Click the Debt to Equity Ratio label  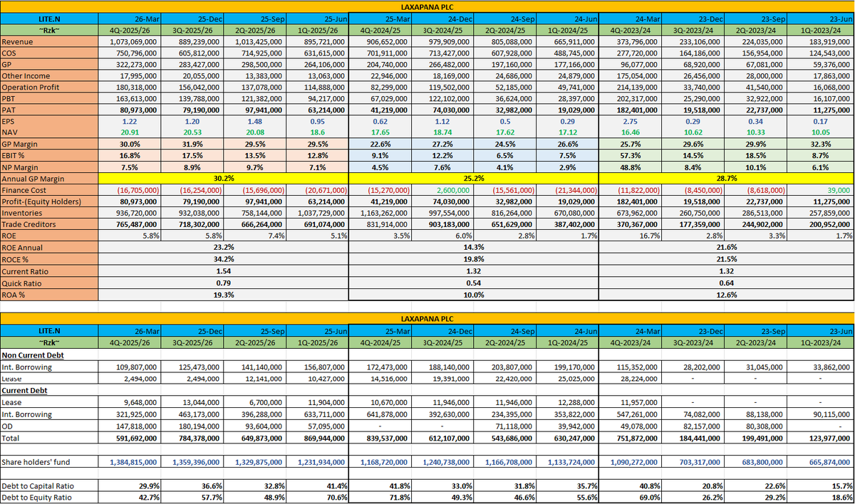click(37, 498)
